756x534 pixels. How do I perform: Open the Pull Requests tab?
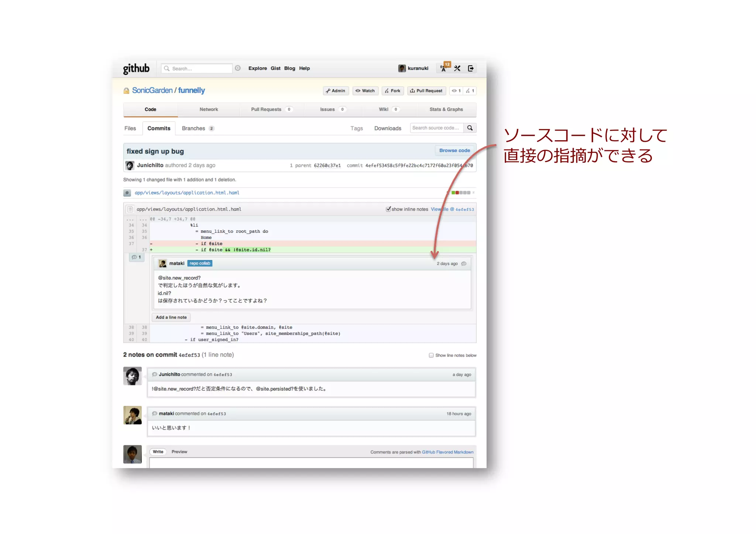(272, 110)
